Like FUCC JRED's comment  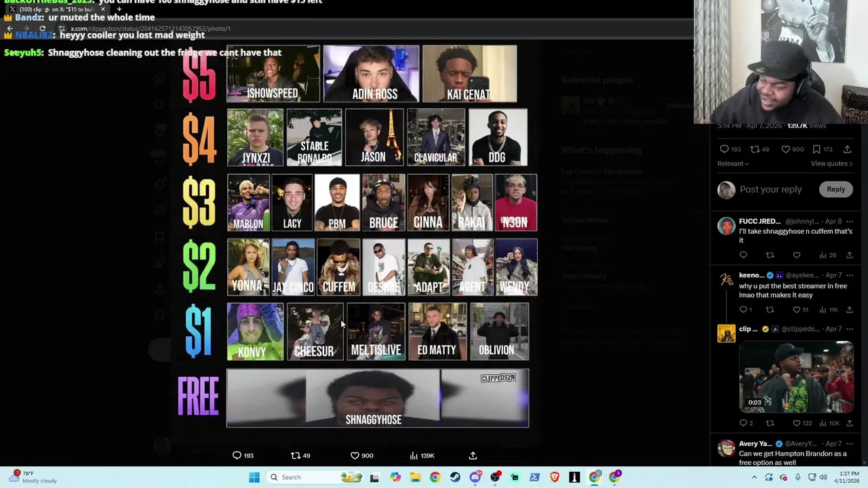pyautogui.click(x=797, y=255)
